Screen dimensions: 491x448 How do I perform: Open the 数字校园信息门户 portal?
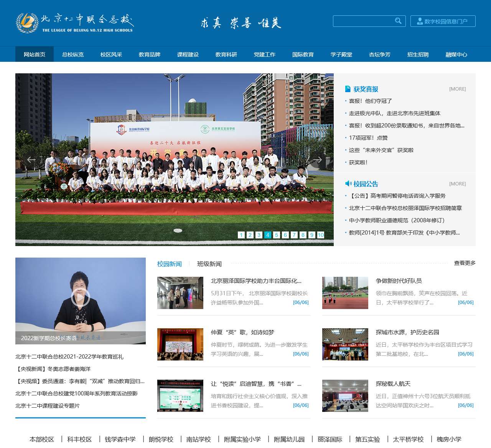point(443,21)
